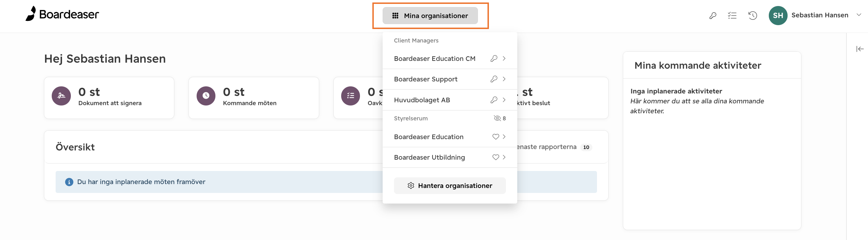Click the Översikt heading
868x240 pixels.
pyautogui.click(x=75, y=147)
